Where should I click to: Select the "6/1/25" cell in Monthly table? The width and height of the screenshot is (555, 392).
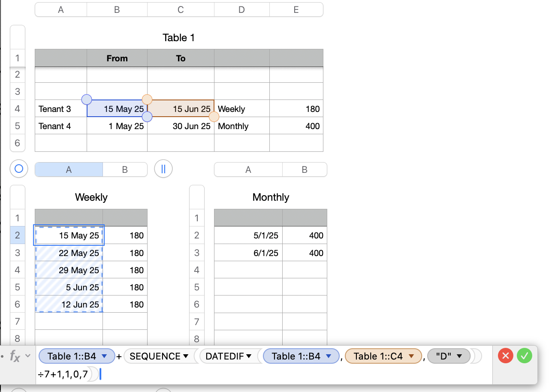tap(248, 253)
